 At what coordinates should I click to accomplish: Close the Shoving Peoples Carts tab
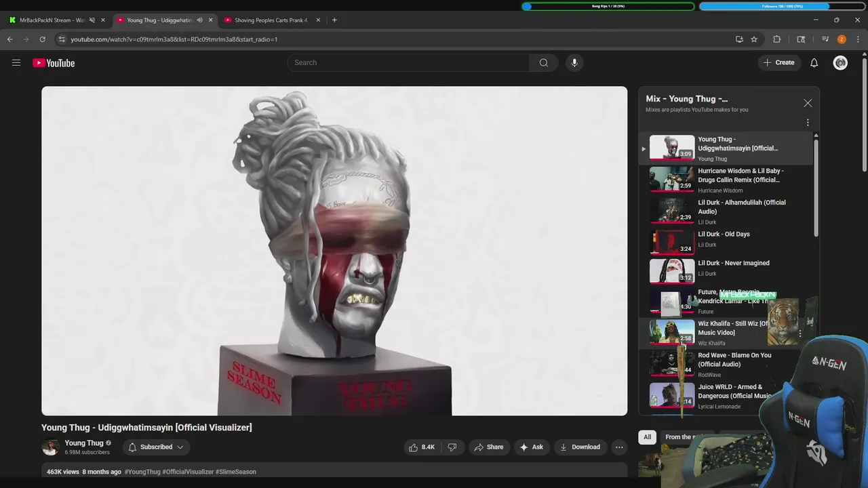tap(318, 20)
